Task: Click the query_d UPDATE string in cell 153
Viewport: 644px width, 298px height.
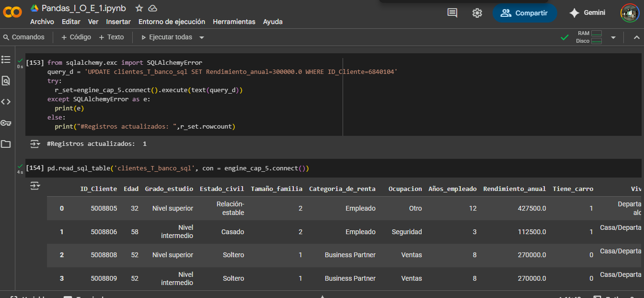Action: click(x=241, y=72)
